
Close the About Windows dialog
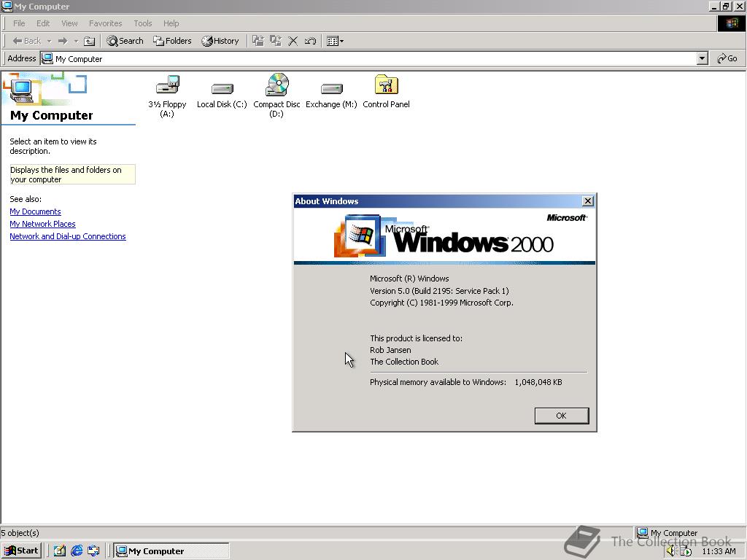coord(588,201)
